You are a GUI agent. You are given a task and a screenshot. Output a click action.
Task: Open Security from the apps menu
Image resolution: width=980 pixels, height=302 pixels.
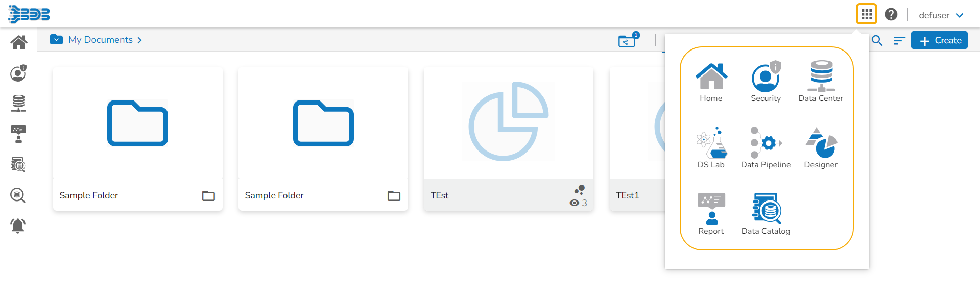(x=766, y=82)
